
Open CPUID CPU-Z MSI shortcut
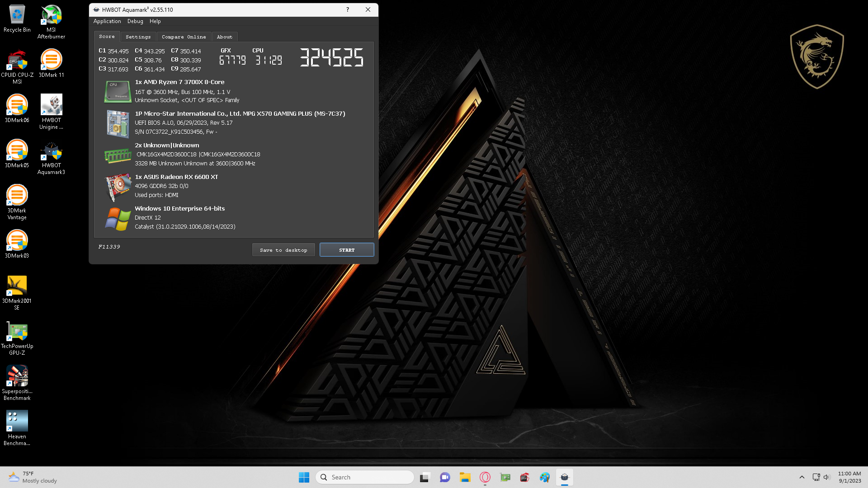[17, 67]
